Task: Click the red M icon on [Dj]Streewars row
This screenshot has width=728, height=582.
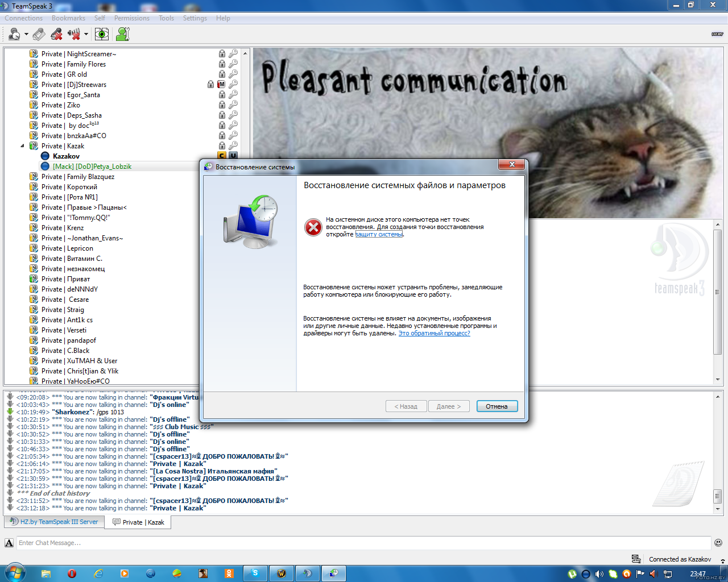Action: (x=222, y=84)
